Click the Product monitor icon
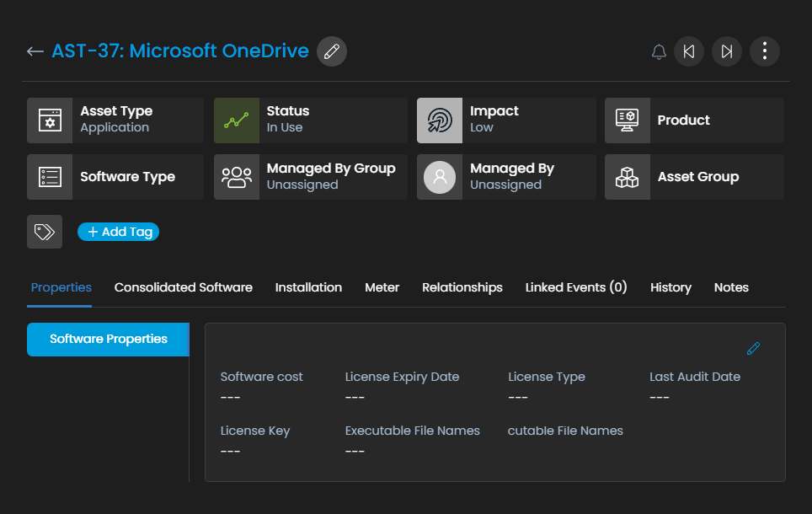The width and height of the screenshot is (812, 514). (628, 120)
